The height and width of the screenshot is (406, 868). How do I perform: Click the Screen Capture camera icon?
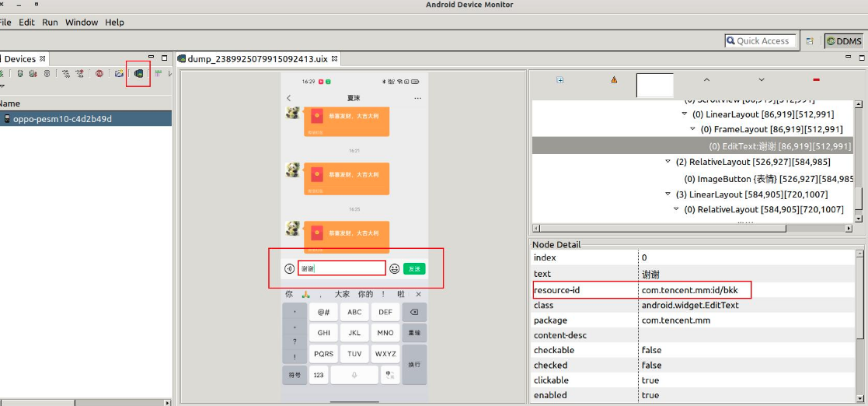click(119, 74)
